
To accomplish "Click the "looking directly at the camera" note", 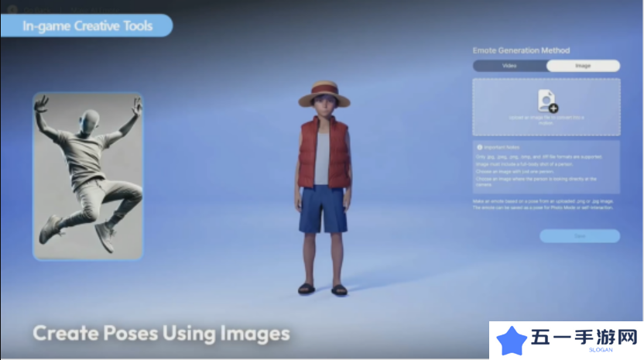I will pos(536,182).
